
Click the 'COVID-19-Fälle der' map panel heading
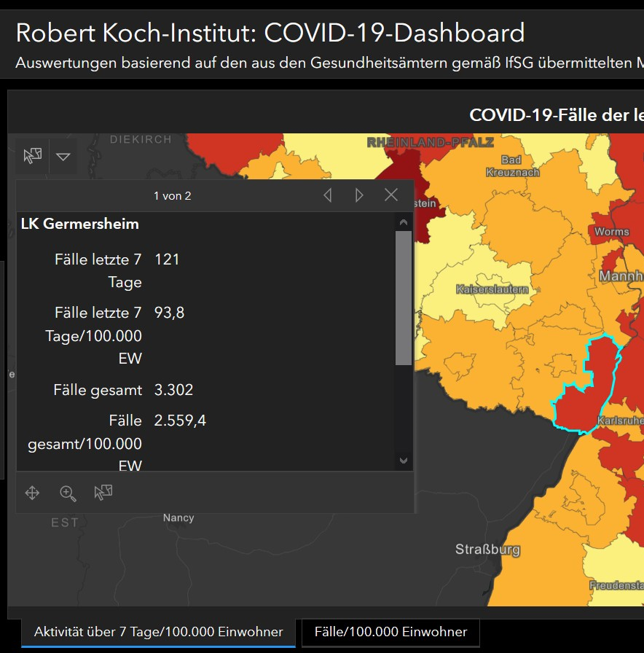pos(557,115)
